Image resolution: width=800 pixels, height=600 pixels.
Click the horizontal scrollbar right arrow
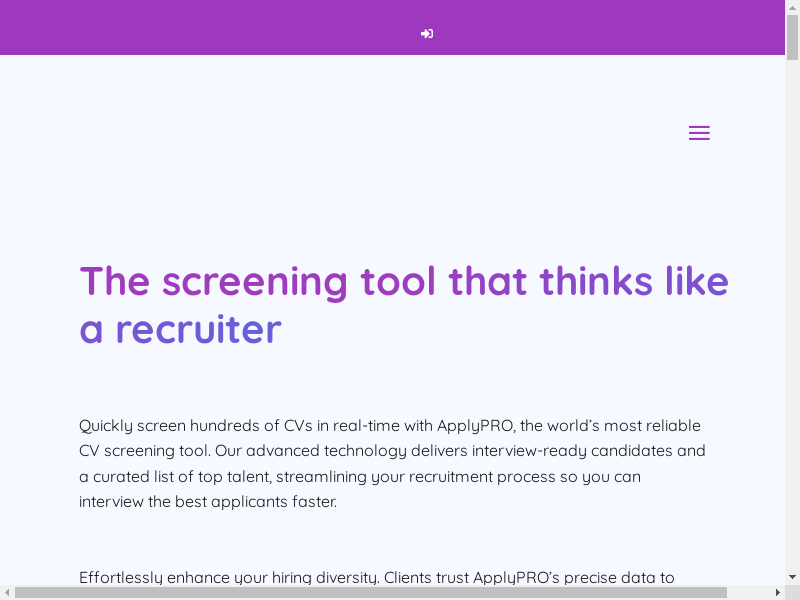coord(777,592)
